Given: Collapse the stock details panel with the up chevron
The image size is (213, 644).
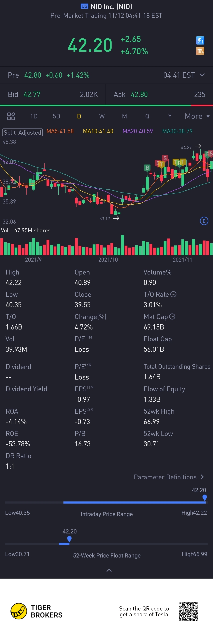Looking at the screenshot, I should tap(109, 570).
